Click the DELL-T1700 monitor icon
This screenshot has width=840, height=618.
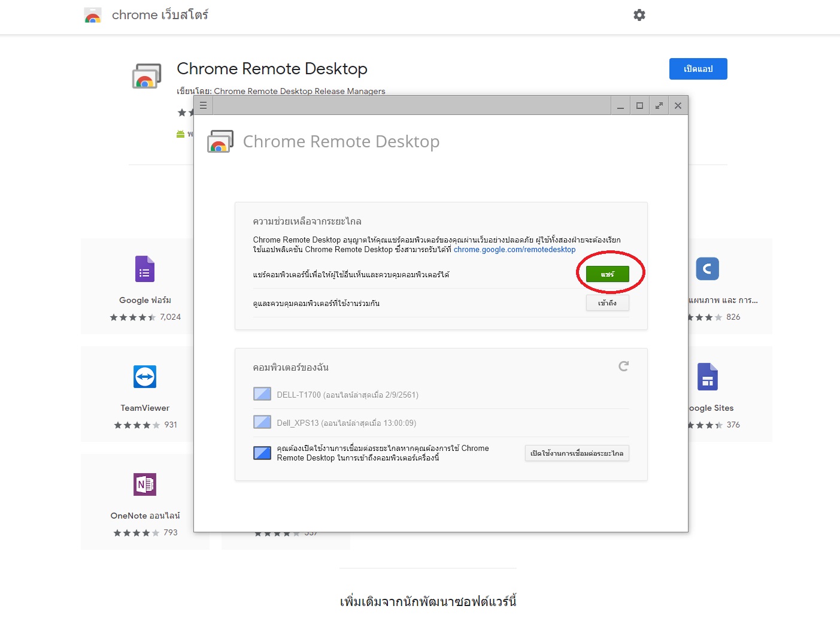(262, 394)
